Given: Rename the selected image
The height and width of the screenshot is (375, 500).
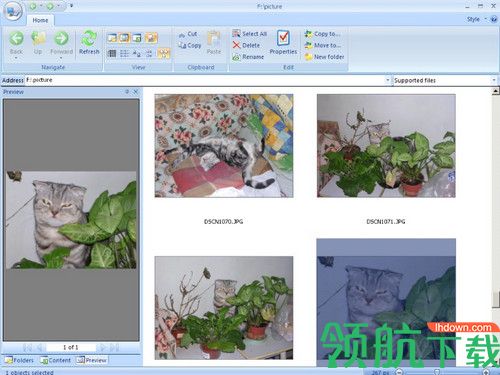Looking at the screenshot, I should point(248,57).
